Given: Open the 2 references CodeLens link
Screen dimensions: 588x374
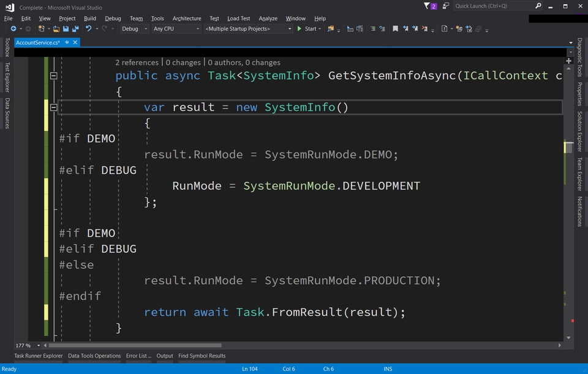Looking at the screenshot, I should point(136,62).
